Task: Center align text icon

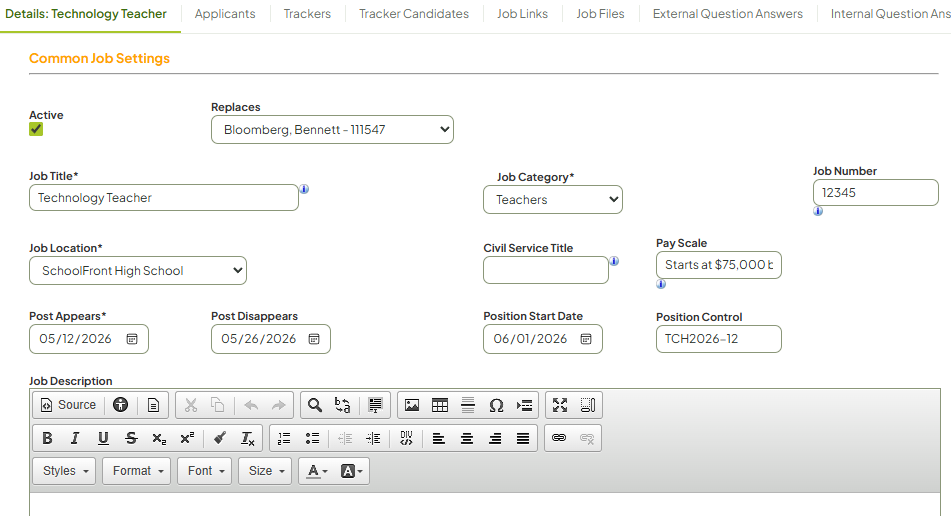Action: [x=467, y=438]
